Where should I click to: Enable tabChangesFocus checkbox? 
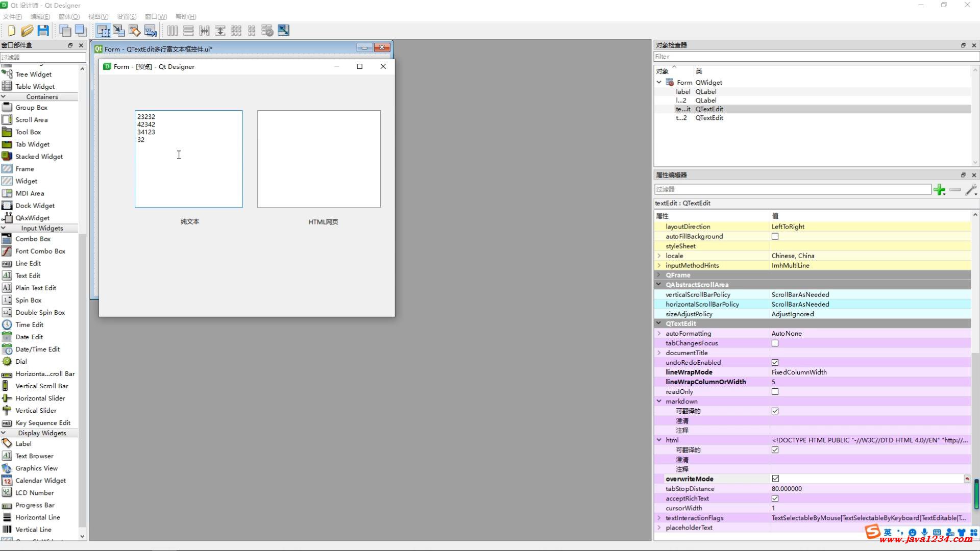pos(775,343)
